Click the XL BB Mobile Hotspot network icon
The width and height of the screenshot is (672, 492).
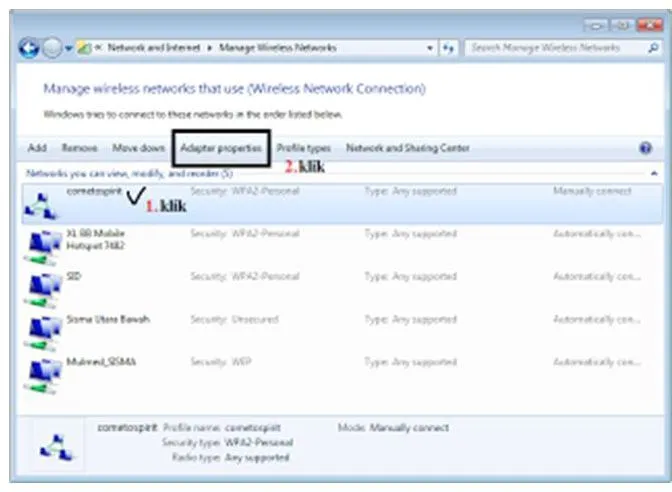(43, 248)
